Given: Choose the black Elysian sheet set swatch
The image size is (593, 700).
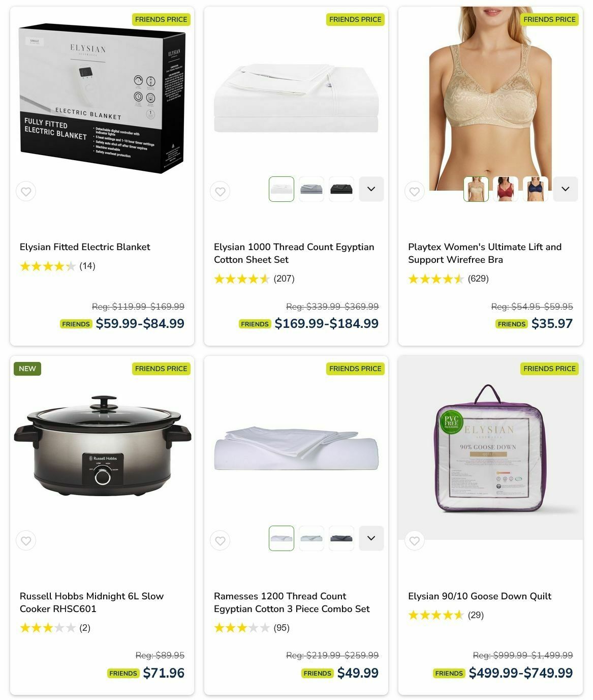Looking at the screenshot, I should 341,189.
